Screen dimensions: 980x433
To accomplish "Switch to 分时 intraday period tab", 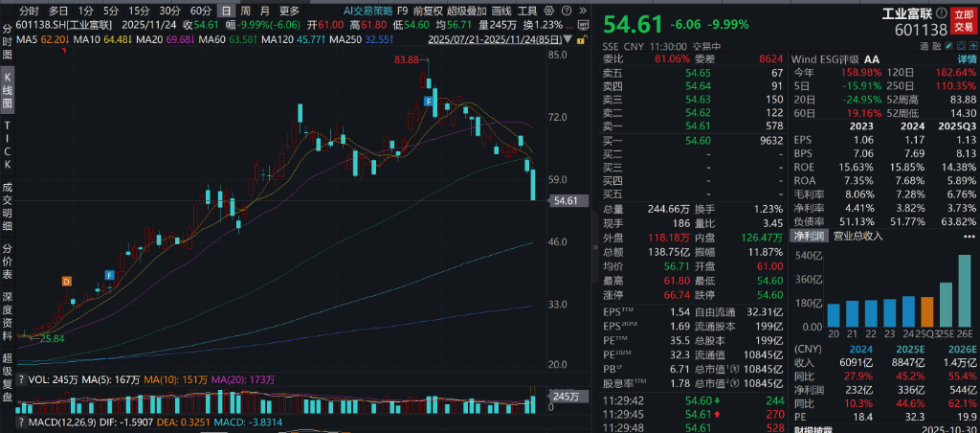I will click(28, 11).
